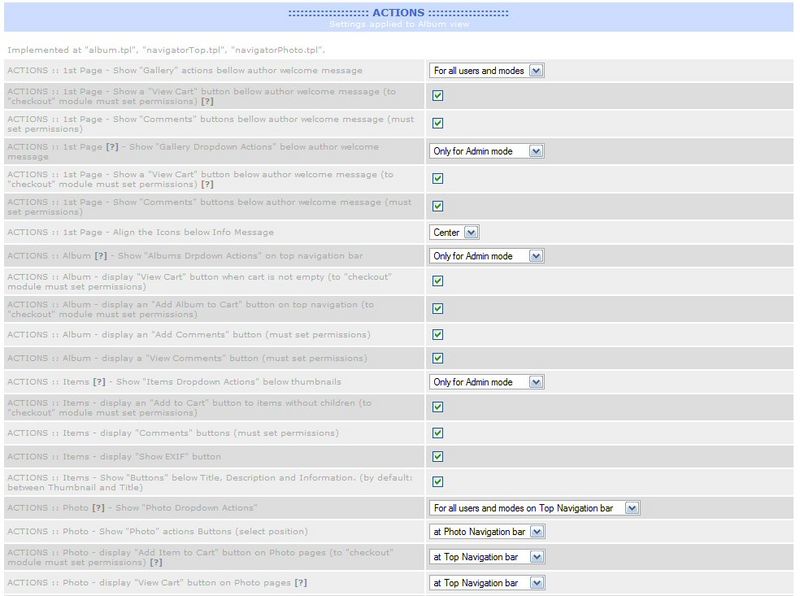
Task: Toggle Add Album to Cart checkbox
Action: tap(438, 309)
